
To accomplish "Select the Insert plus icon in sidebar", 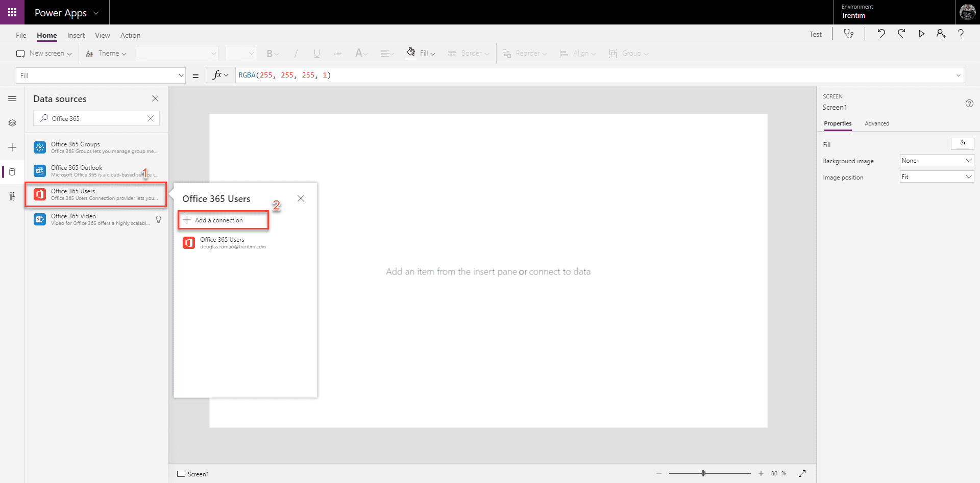I will 12,147.
